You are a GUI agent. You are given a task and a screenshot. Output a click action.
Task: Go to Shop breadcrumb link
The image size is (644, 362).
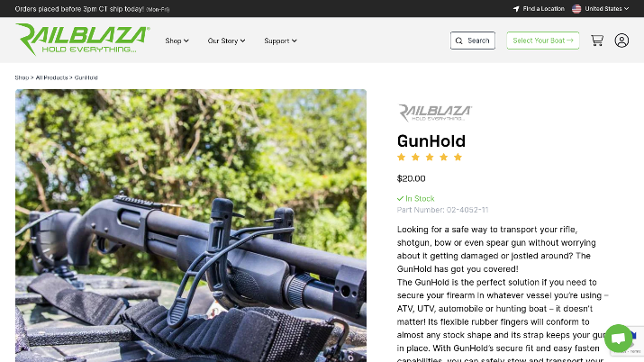click(22, 77)
